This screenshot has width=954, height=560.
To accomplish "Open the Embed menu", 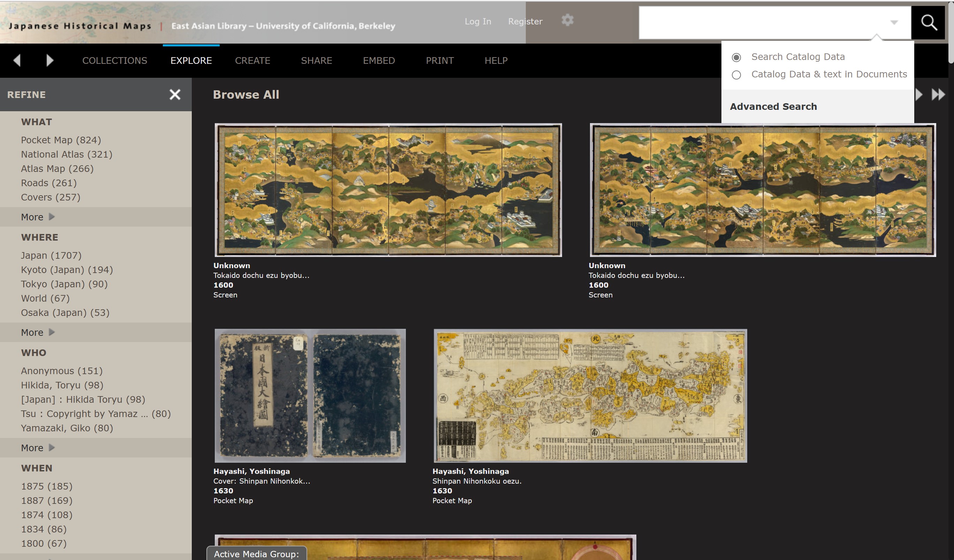I will click(379, 61).
